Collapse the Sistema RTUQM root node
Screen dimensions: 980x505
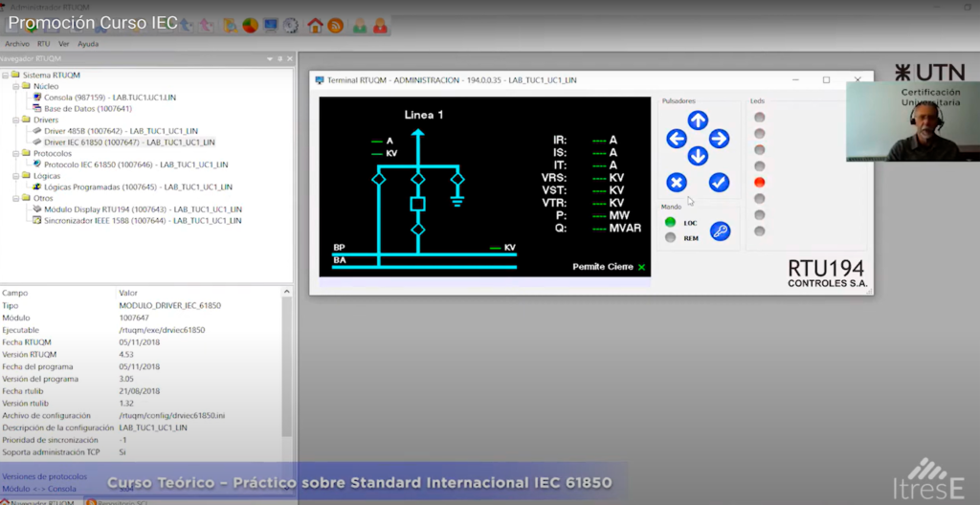click(x=5, y=75)
